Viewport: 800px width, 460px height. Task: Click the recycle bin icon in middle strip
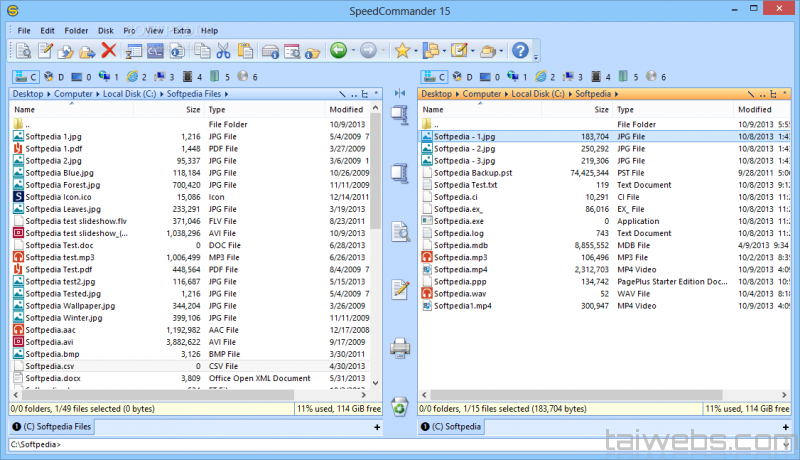coord(400,405)
